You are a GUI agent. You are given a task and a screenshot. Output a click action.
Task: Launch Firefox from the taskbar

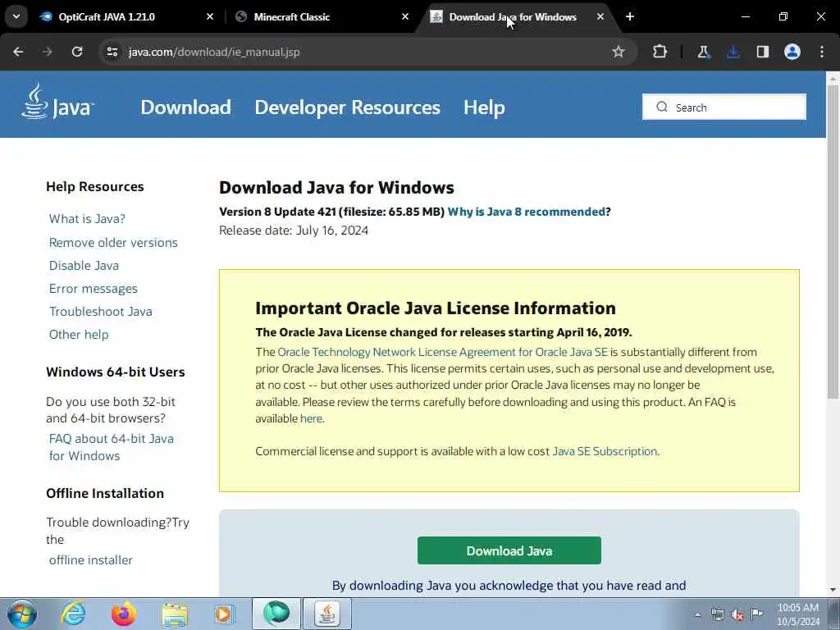123,614
